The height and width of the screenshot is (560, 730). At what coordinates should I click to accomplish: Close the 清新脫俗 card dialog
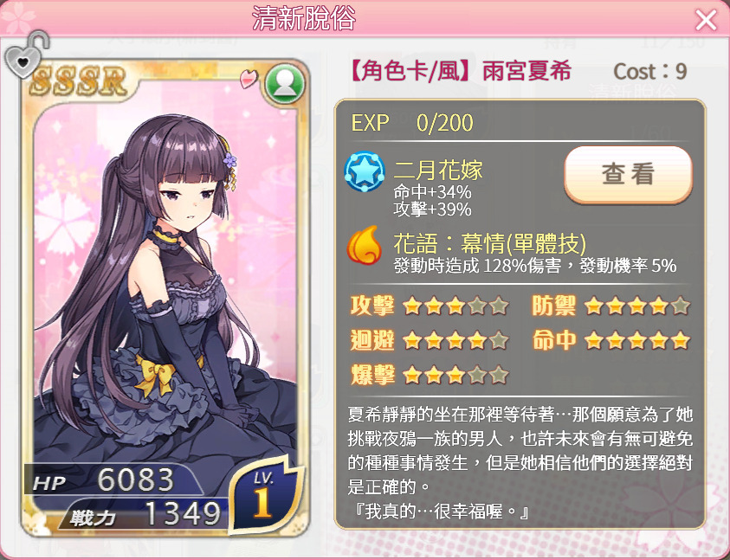(706, 20)
